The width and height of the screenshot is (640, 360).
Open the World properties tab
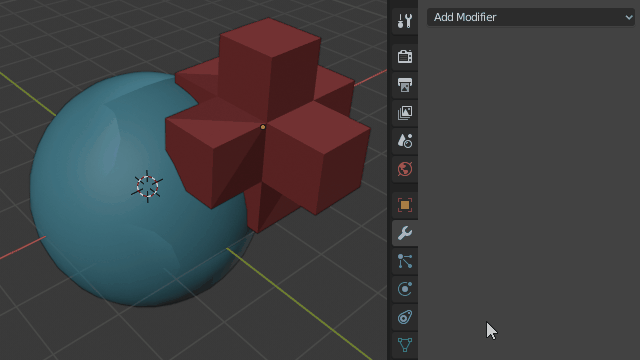tap(404, 169)
